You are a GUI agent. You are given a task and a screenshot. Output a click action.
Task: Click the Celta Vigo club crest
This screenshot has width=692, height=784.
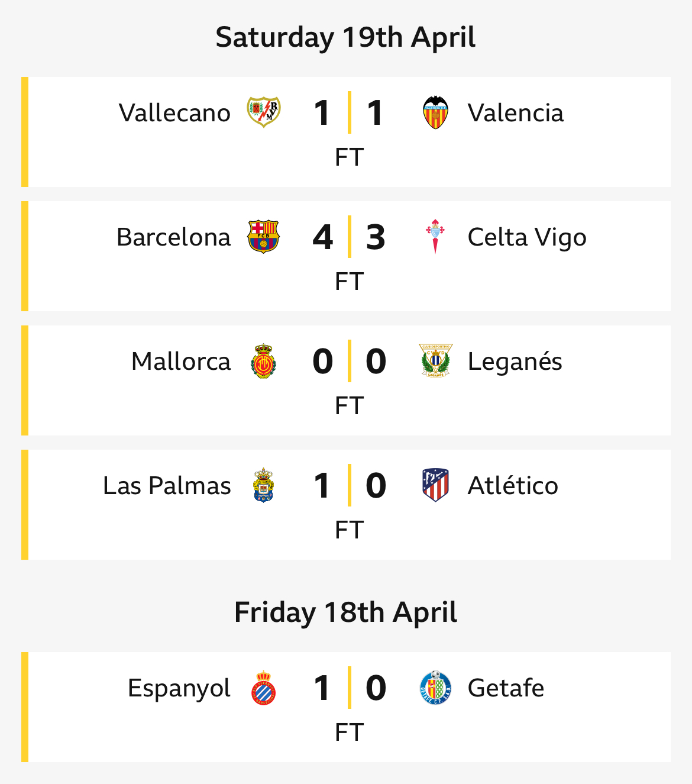click(x=435, y=237)
